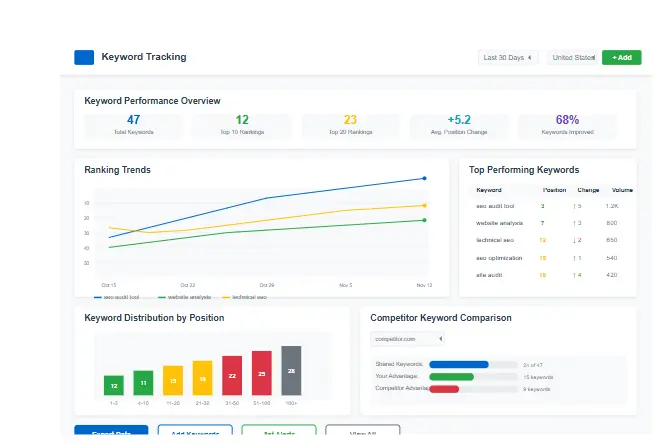Sort table by Change column header
This screenshot has width=655, height=445.
(588, 189)
